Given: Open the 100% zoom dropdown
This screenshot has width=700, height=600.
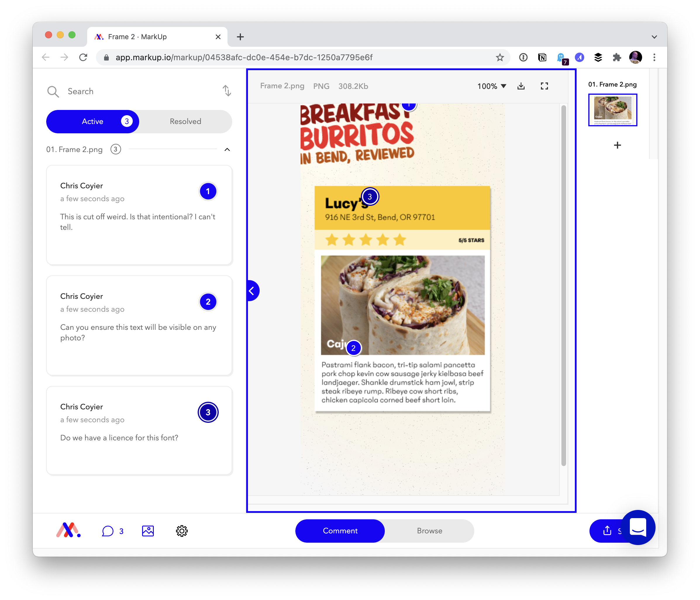Looking at the screenshot, I should [x=492, y=86].
